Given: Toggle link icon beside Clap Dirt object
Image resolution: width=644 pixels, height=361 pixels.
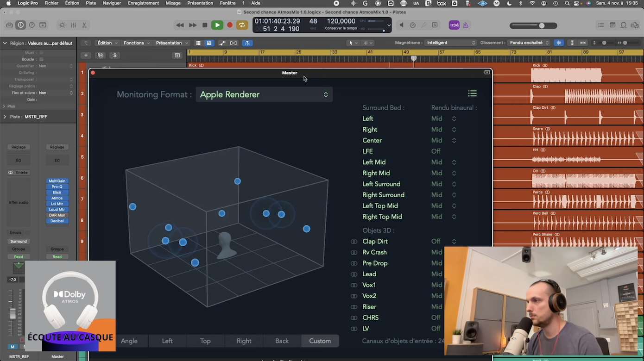Looking at the screenshot, I should tap(354, 242).
